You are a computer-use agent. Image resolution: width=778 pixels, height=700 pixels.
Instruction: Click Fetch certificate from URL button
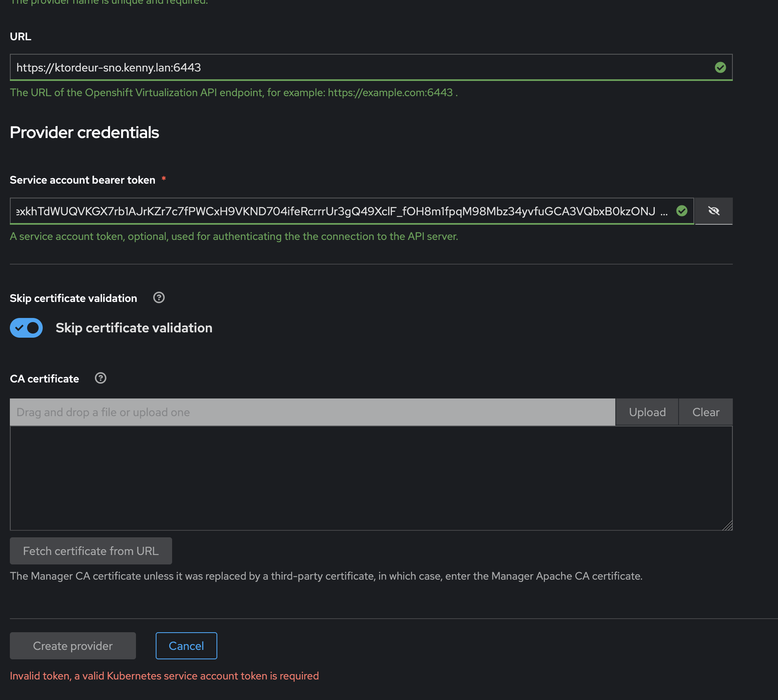point(91,551)
